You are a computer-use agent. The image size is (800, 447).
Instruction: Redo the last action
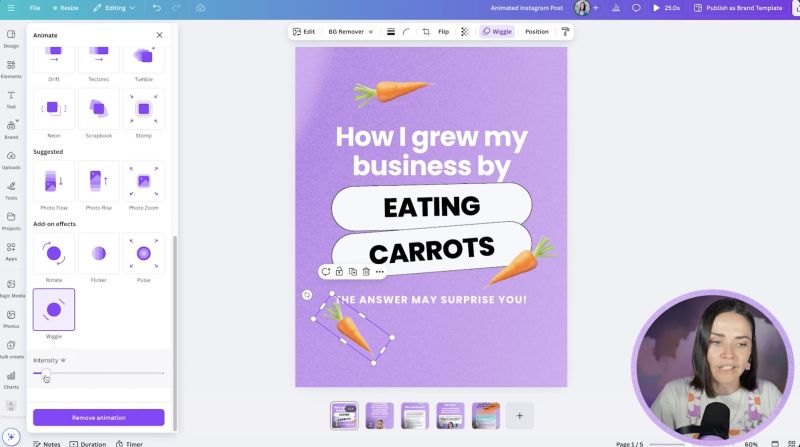coord(177,8)
